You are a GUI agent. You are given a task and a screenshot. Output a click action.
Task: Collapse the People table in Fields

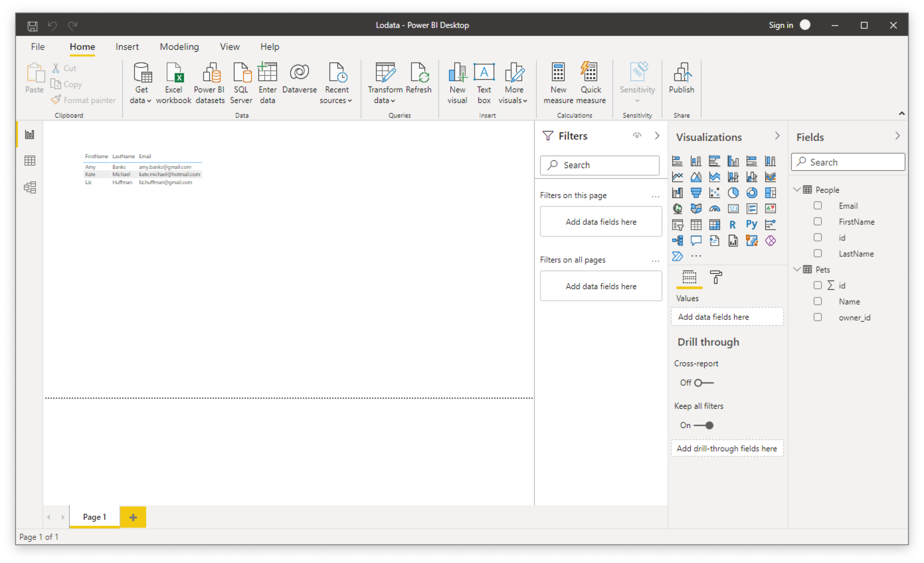pos(797,190)
